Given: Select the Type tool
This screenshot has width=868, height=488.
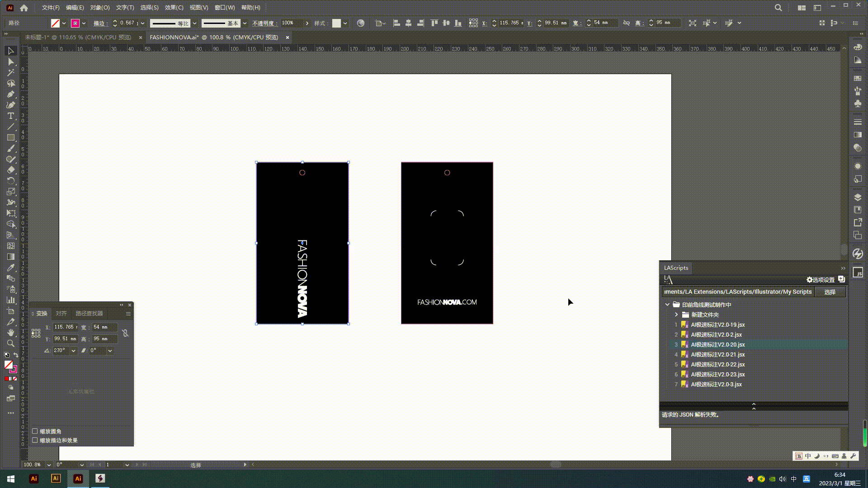Looking at the screenshot, I should 11,116.
